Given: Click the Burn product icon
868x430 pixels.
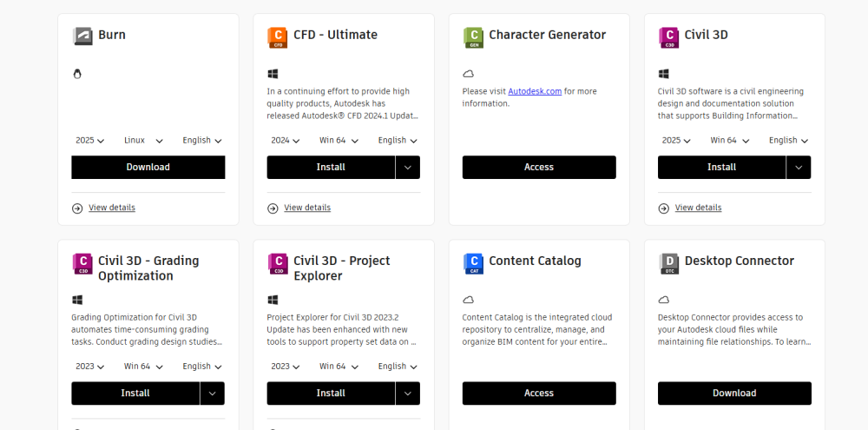Looking at the screenshot, I should (82, 36).
